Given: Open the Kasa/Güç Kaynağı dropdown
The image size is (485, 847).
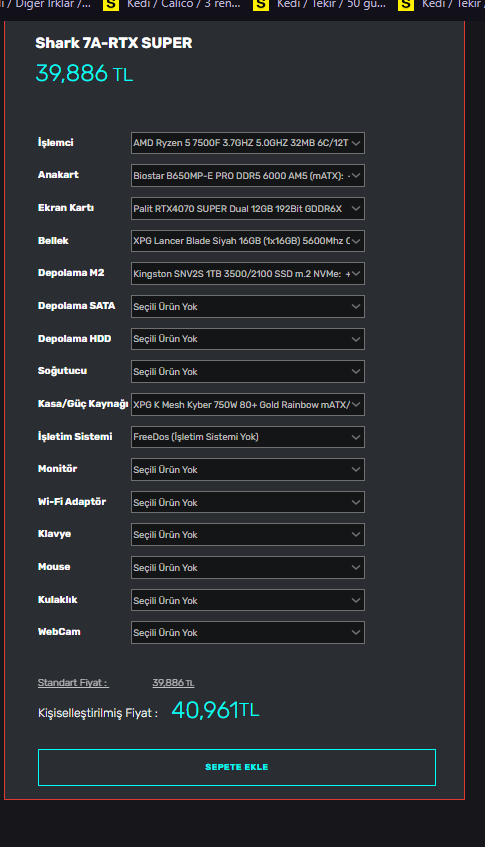Looking at the screenshot, I should (x=247, y=405).
